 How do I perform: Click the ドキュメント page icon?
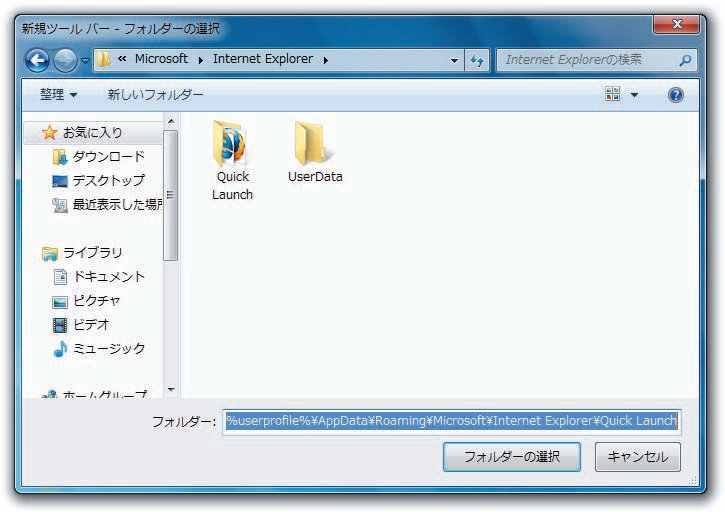pyautogui.click(x=60, y=277)
